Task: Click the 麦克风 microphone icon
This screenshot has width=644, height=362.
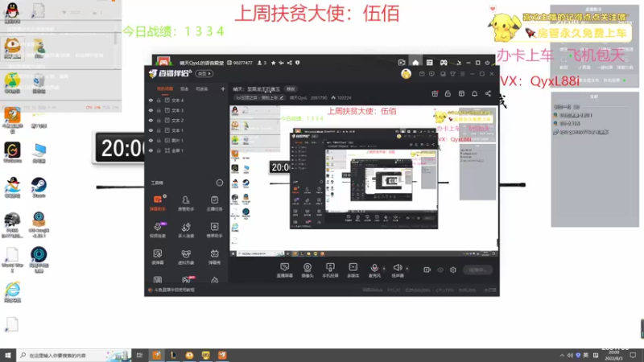Action: pyautogui.click(x=374, y=268)
